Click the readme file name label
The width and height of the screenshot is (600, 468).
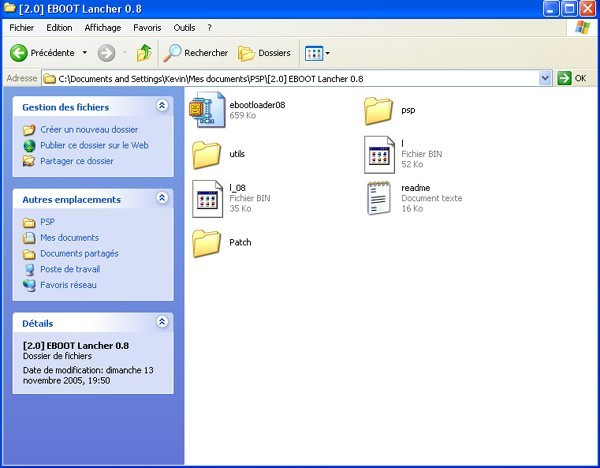[416, 188]
